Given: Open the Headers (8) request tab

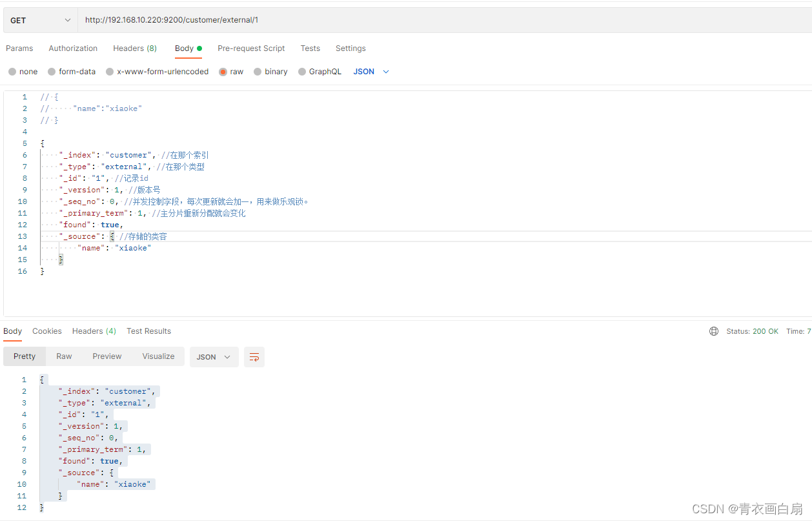Looking at the screenshot, I should [x=135, y=48].
